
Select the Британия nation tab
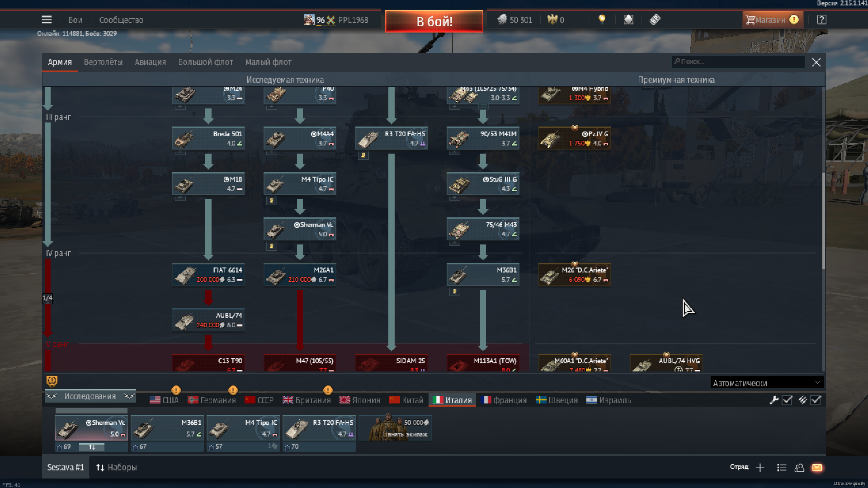307,400
